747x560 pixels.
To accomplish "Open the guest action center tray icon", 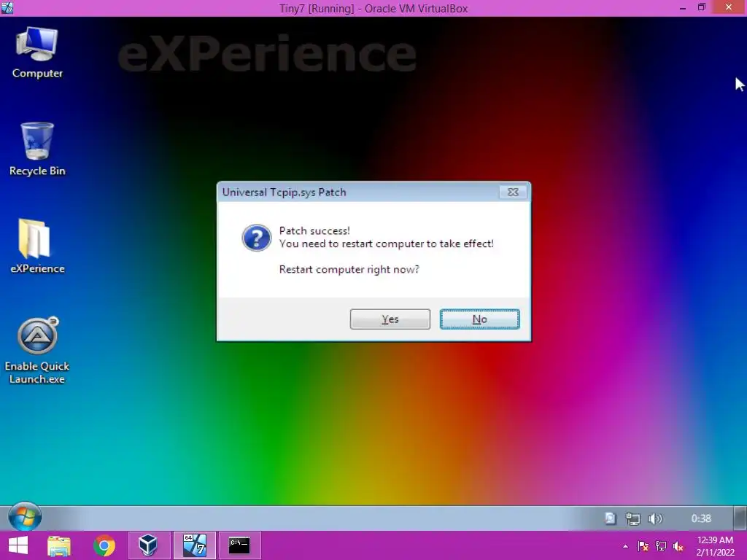I will point(611,518).
